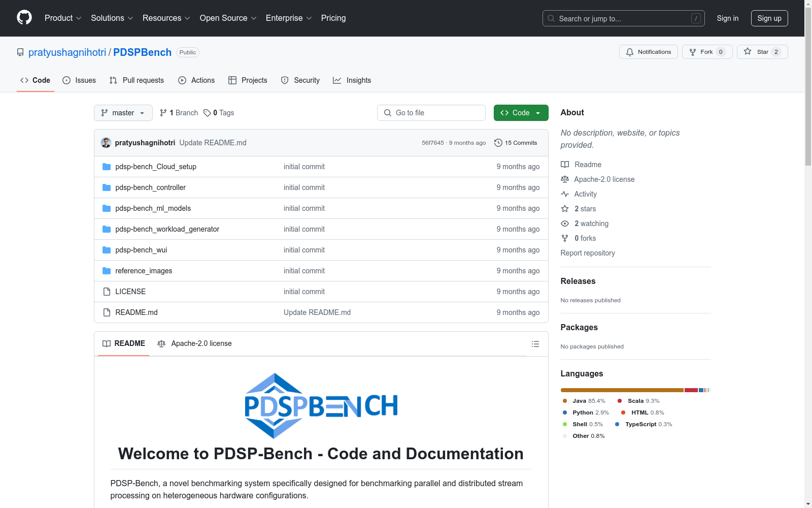812x508 pixels.
Task: Expand the green Code dropdown button
Action: click(x=521, y=113)
